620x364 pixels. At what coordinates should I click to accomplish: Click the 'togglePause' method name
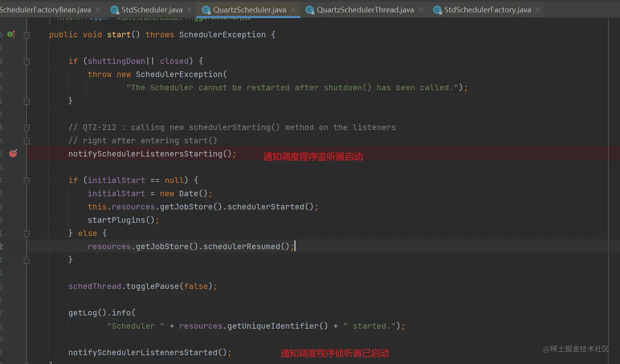pos(153,286)
